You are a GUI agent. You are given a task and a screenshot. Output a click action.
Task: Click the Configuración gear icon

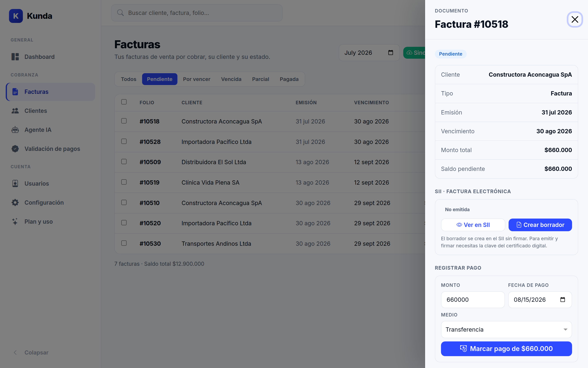pyautogui.click(x=15, y=202)
